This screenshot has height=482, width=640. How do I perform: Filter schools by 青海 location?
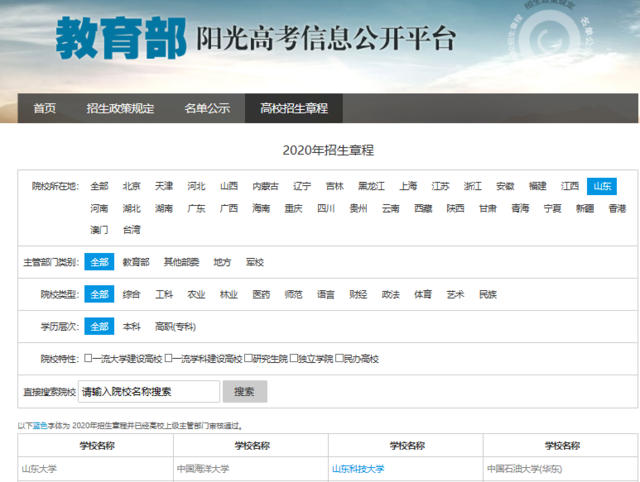tap(520, 208)
